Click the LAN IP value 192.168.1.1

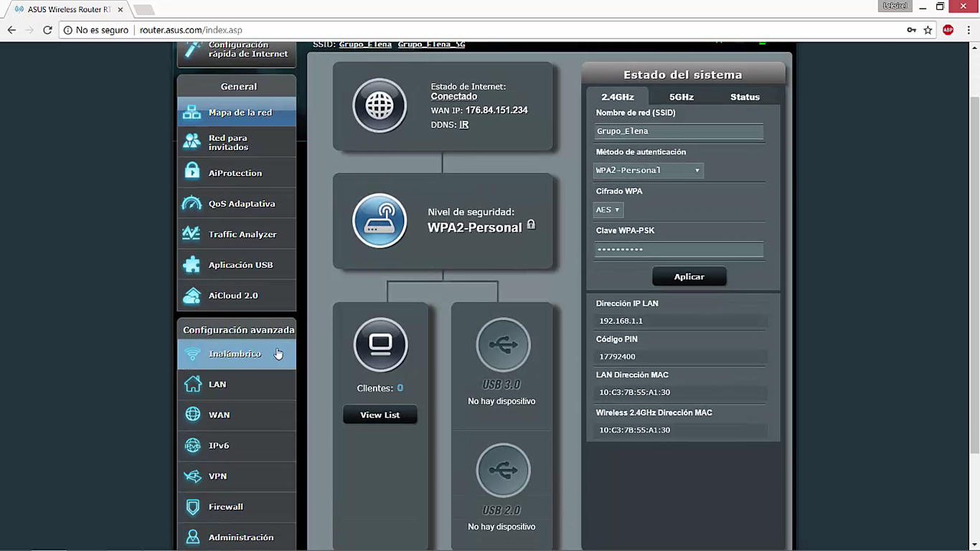621,321
